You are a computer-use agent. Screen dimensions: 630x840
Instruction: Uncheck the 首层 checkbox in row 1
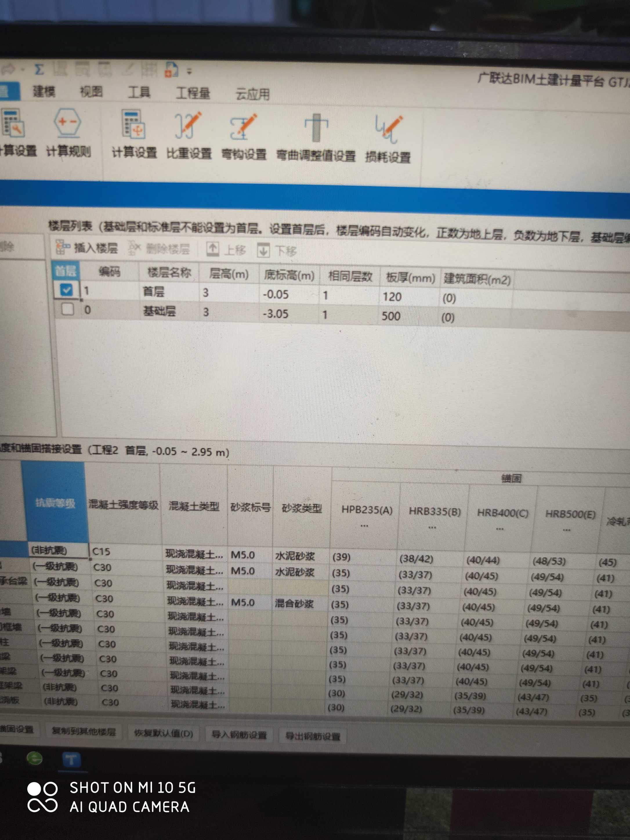point(66,290)
